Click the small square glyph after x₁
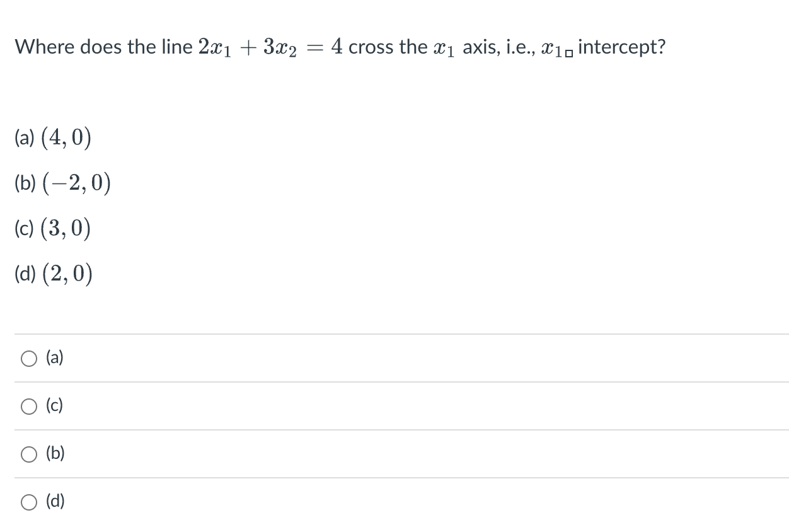This screenshot has width=789, height=532. click(569, 52)
